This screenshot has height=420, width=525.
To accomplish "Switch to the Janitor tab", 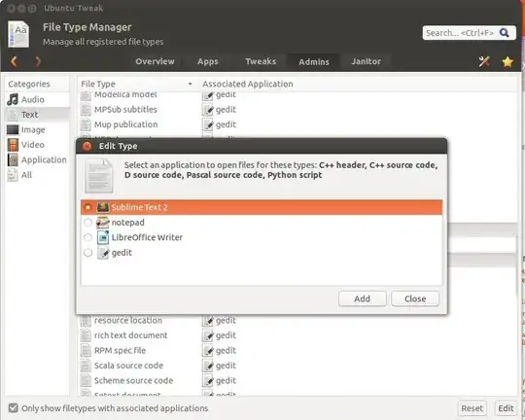I will point(366,61).
